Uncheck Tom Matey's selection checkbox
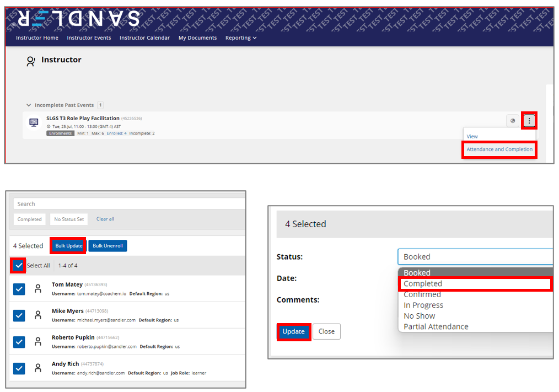Viewport: 559px width, 392px height. 19,289
